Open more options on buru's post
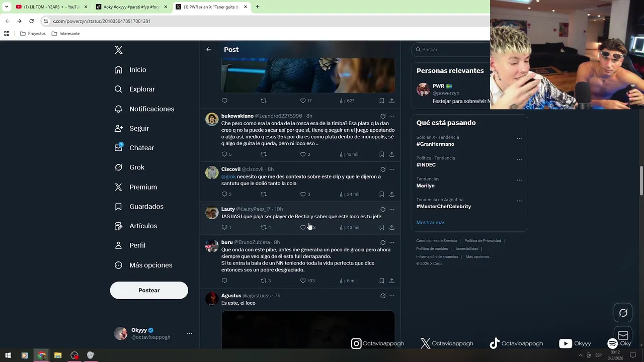Screen dimensions: 644x362 392,242
